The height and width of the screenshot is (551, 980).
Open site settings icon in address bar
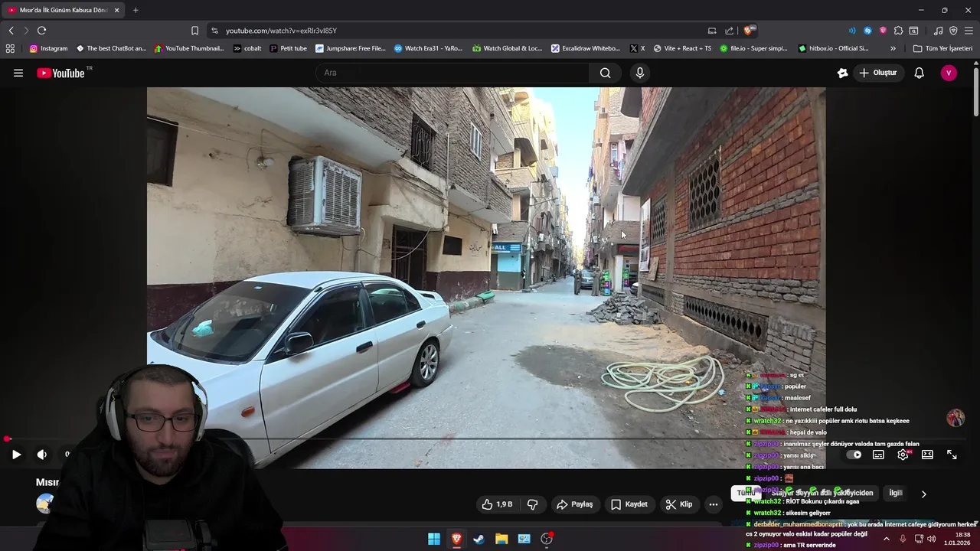(x=214, y=31)
